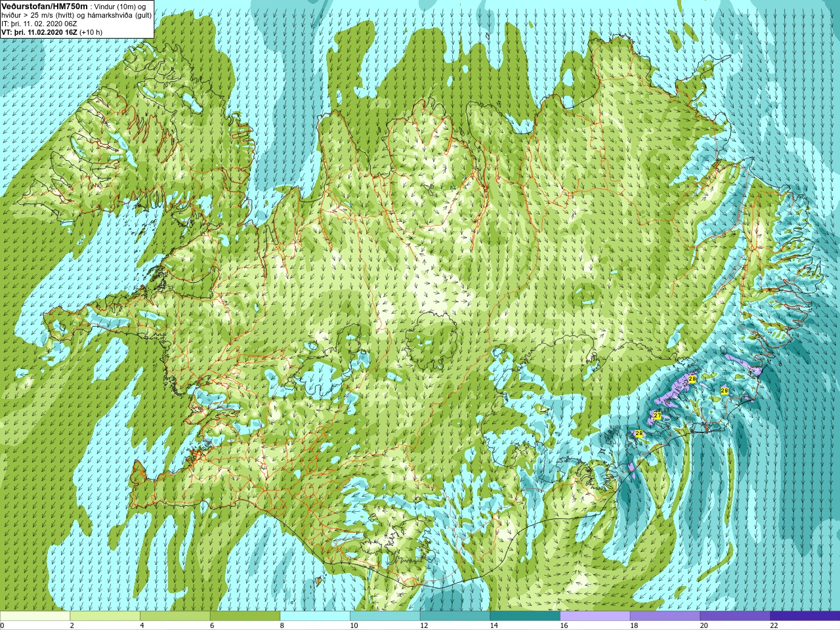Click the 4–6 m/s green legend swatch
Screen dimensions: 840x630
tap(175, 616)
